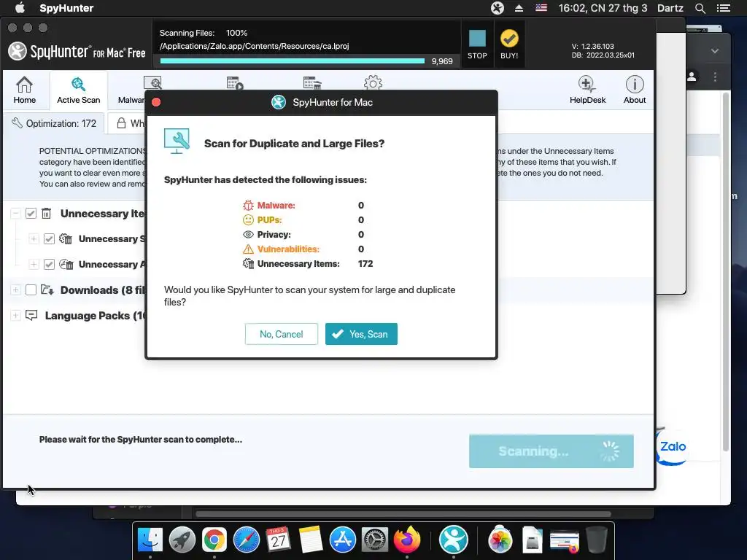The height and width of the screenshot is (560, 747).
Task: Select the Optimization: 172 tab
Action: pyautogui.click(x=54, y=123)
